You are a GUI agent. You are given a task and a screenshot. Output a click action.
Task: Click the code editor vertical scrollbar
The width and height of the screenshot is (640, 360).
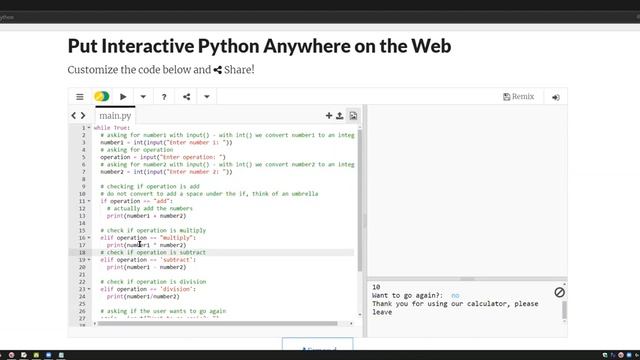point(360,200)
